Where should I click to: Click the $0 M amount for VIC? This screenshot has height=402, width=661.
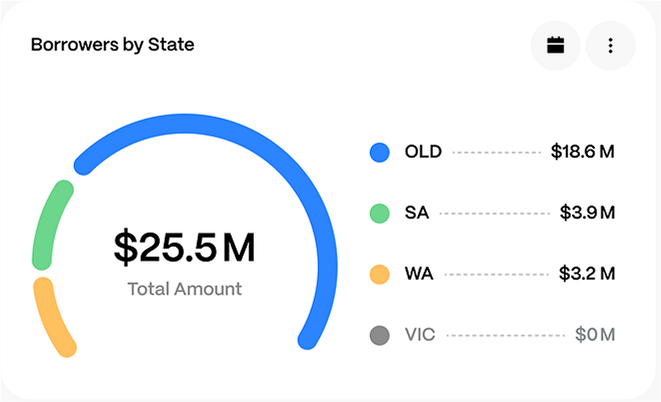pos(595,334)
